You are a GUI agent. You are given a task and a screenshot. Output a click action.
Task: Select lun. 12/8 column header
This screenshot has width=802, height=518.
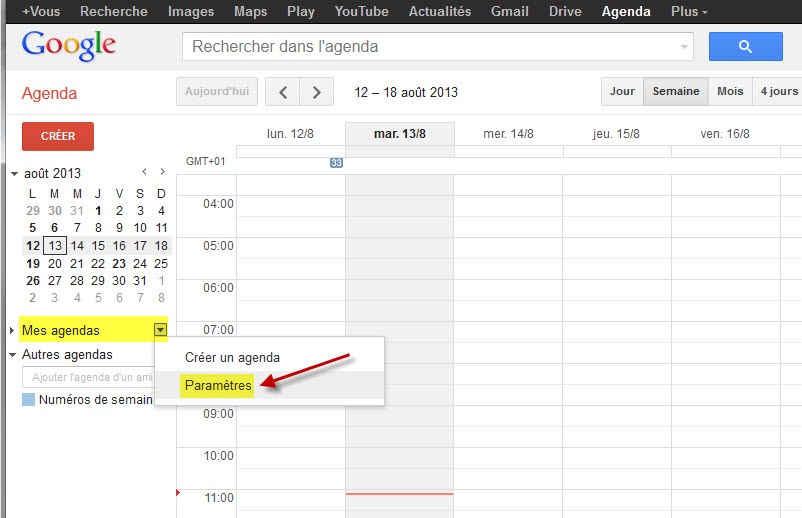[x=290, y=134]
